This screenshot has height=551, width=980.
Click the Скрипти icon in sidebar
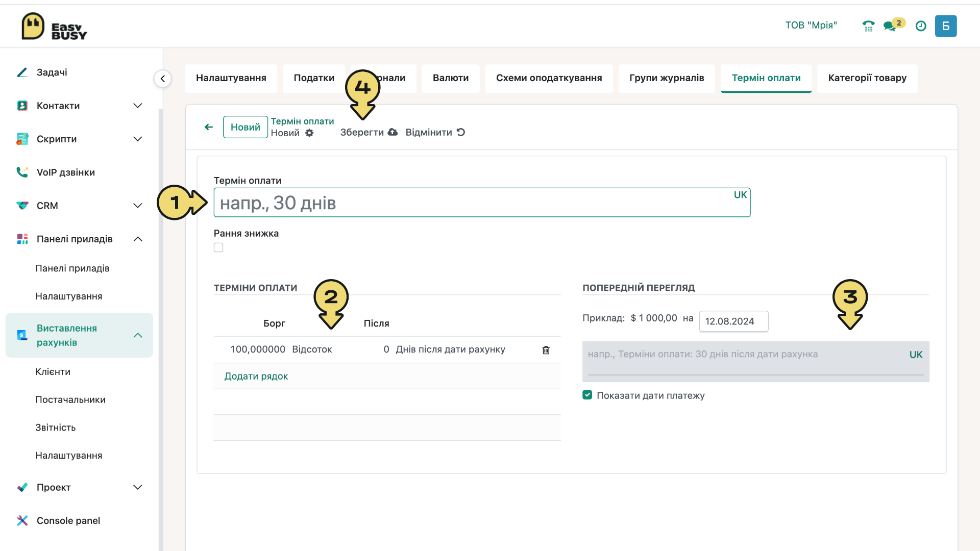[22, 139]
